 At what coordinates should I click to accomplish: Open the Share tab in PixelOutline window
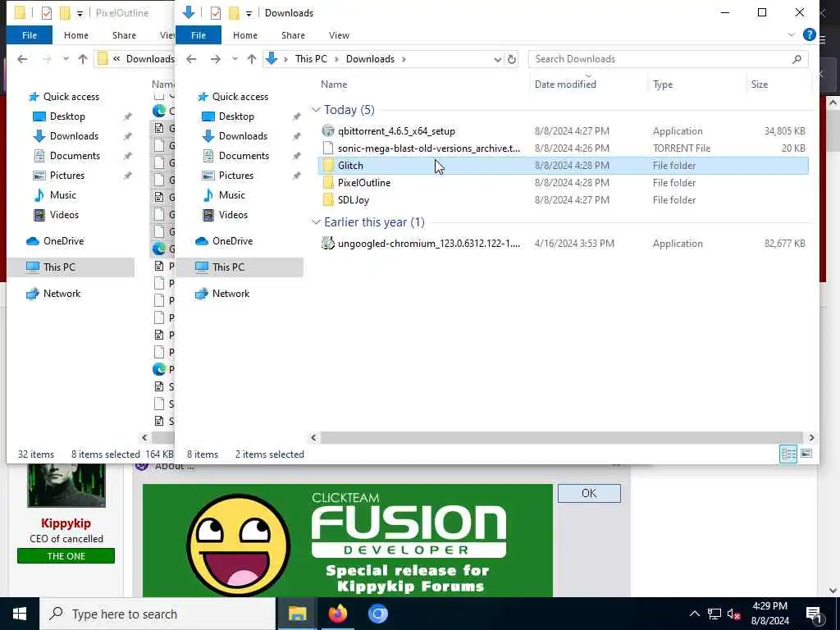(x=124, y=35)
